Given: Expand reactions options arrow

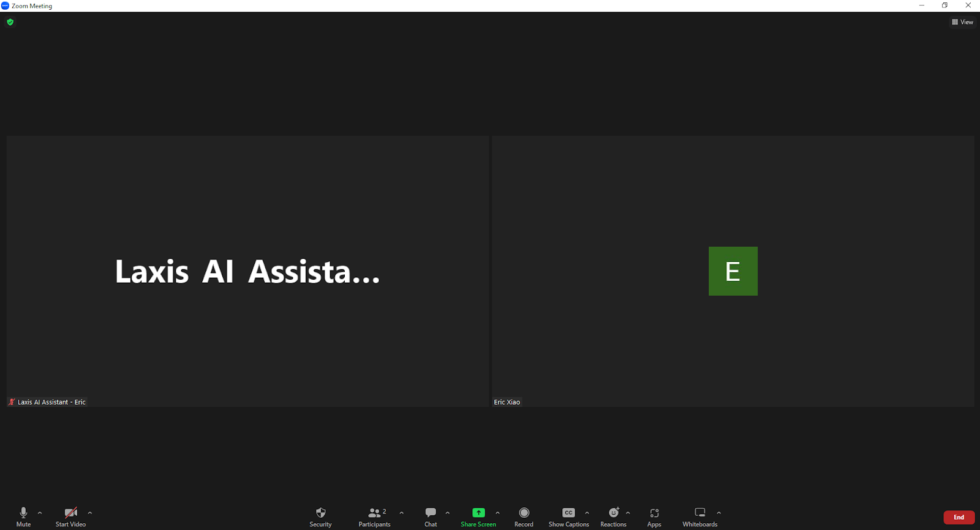Looking at the screenshot, I should pos(628,513).
